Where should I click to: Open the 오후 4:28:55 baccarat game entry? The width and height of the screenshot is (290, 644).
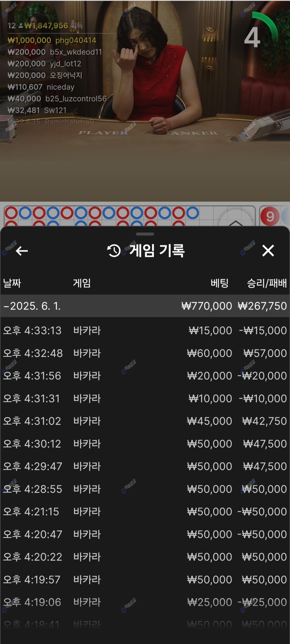(145, 489)
